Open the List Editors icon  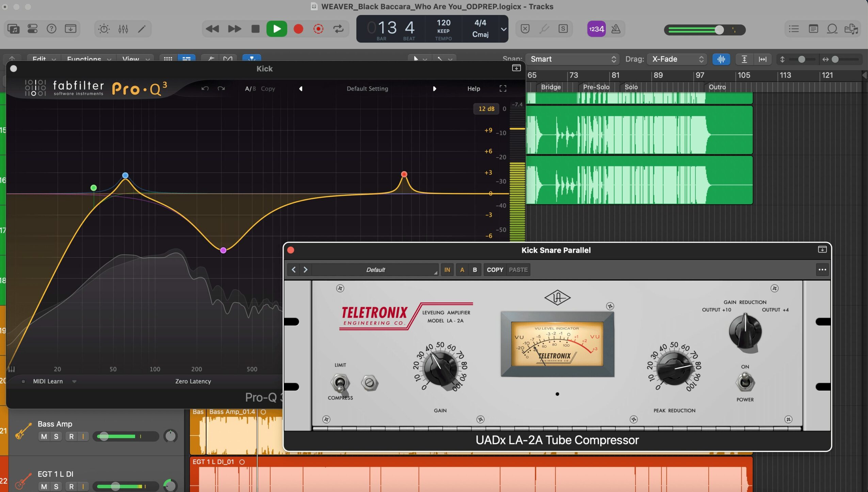(794, 29)
